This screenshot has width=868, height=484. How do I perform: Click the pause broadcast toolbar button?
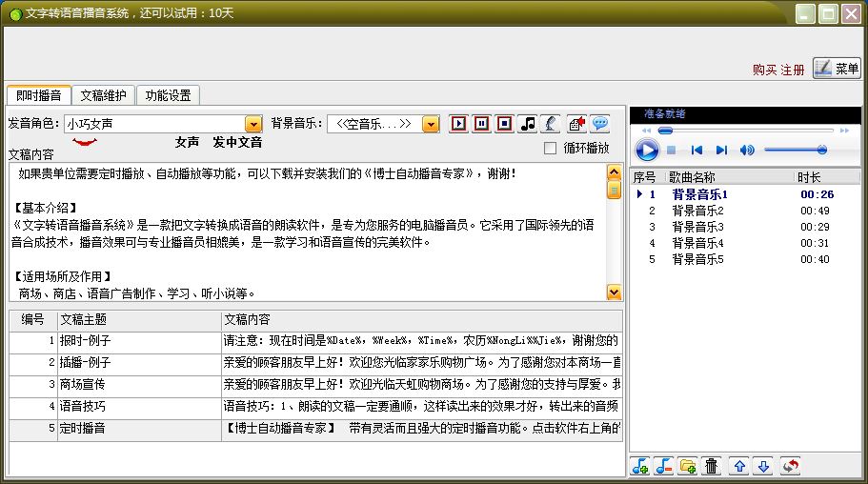(481, 124)
